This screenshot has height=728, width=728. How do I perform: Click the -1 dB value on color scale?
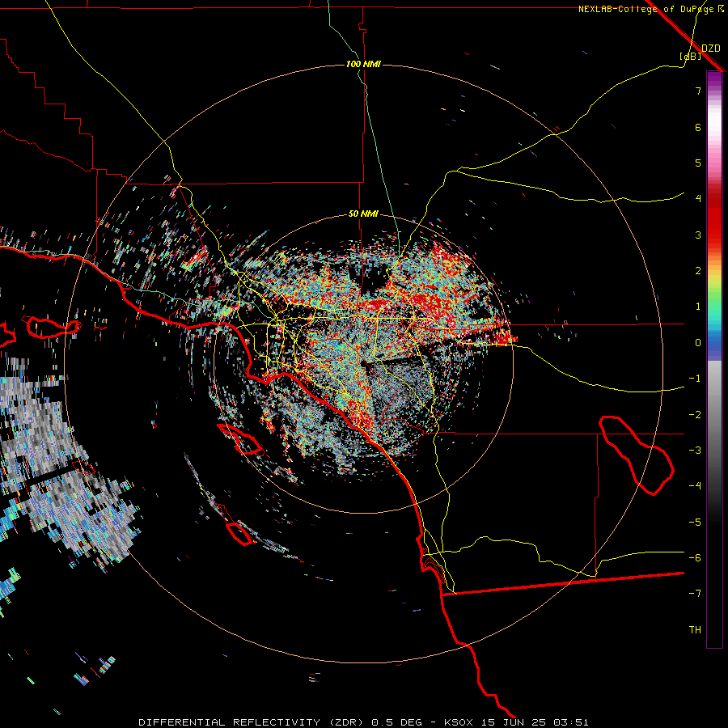coord(695,379)
